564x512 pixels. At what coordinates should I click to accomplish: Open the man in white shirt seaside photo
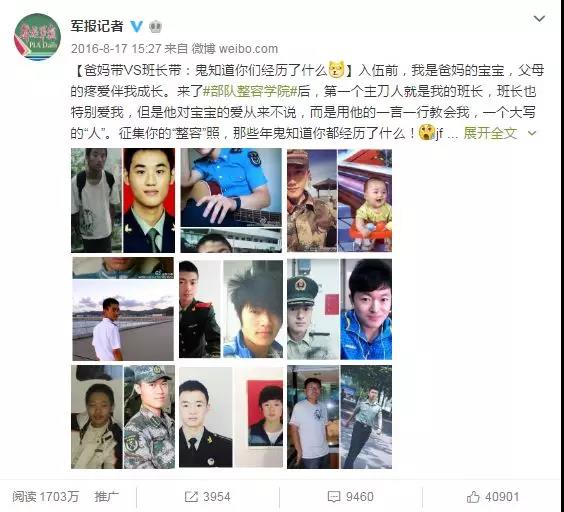coord(123,320)
